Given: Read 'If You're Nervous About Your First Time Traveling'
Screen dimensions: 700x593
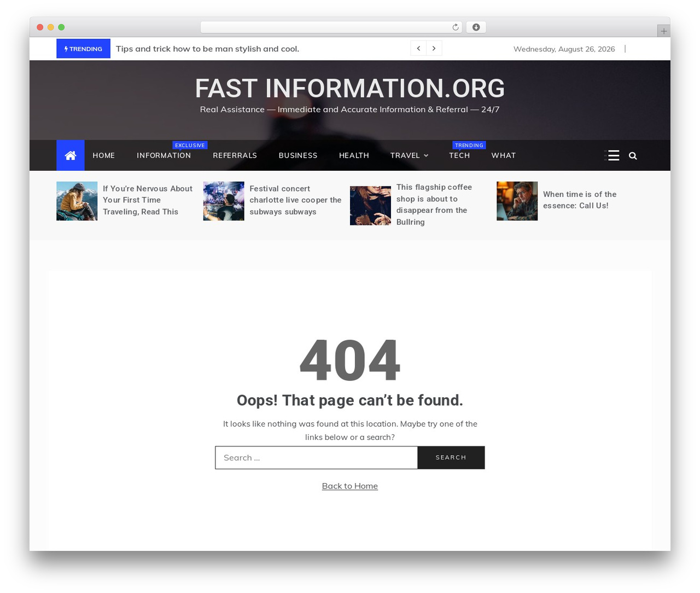Looking at the screenshot, I should (x=148, y=200).
